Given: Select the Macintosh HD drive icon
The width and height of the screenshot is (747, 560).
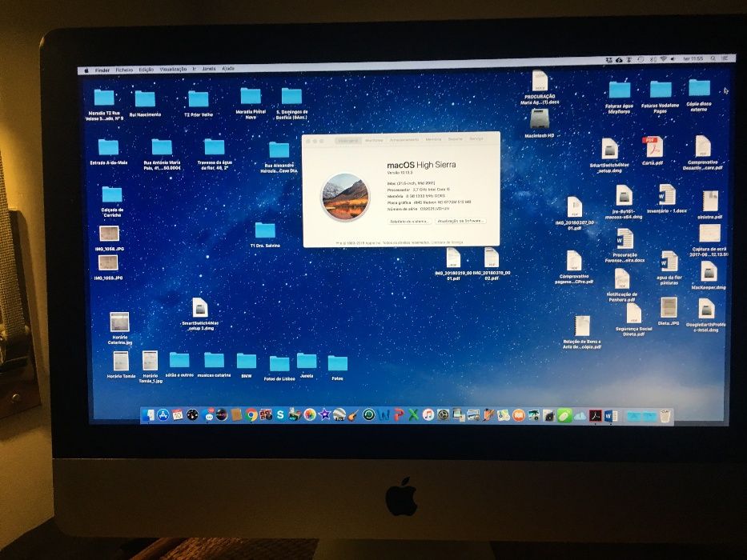Looking at the screenshot, I should (x=540, y=123).
